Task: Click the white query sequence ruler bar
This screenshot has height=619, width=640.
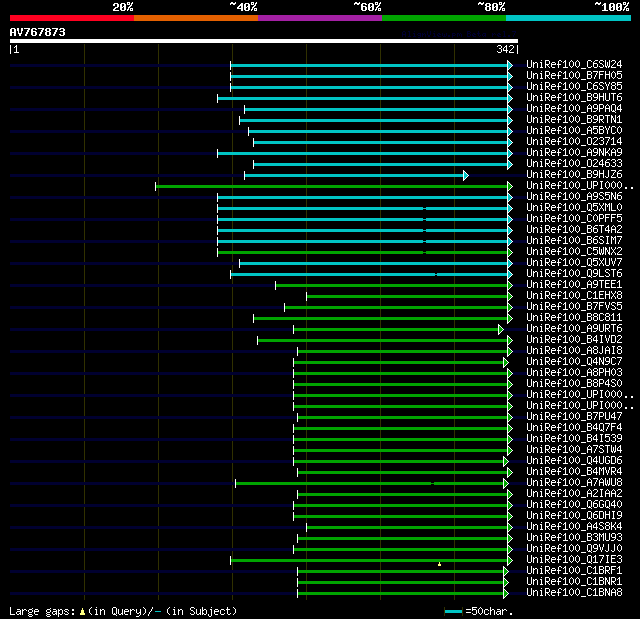Action: click(x=264, y=41)
